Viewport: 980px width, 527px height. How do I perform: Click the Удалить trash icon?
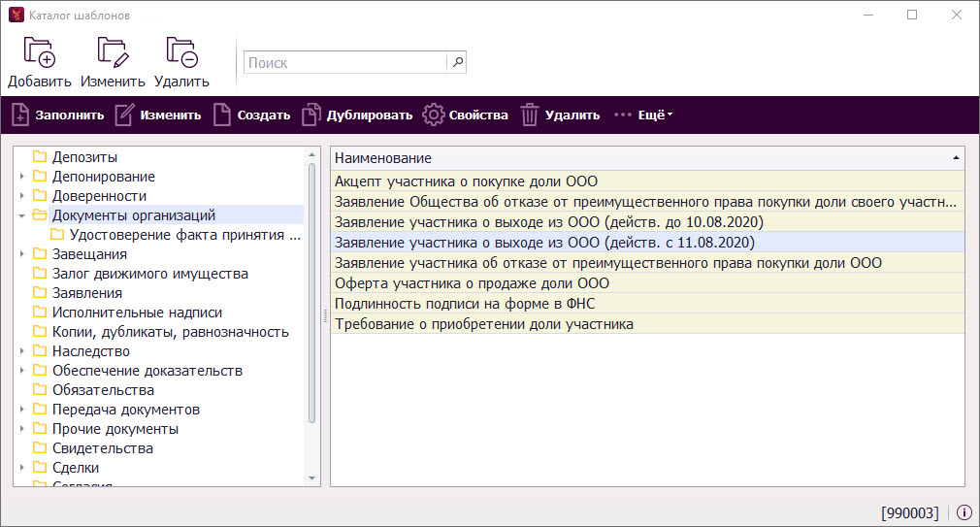(530, 115)
